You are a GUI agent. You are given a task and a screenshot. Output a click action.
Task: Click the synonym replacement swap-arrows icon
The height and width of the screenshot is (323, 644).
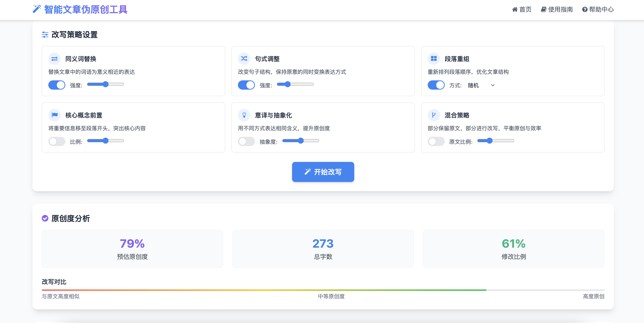point(55,59)
